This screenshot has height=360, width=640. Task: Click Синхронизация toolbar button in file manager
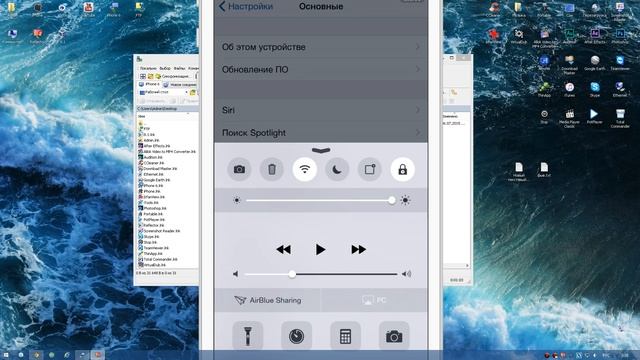[172, 76]
